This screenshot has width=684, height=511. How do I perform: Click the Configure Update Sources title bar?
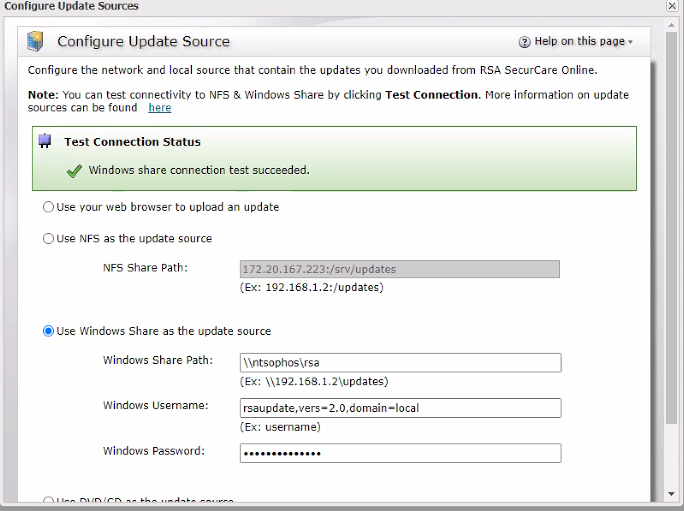coord(300,6)
